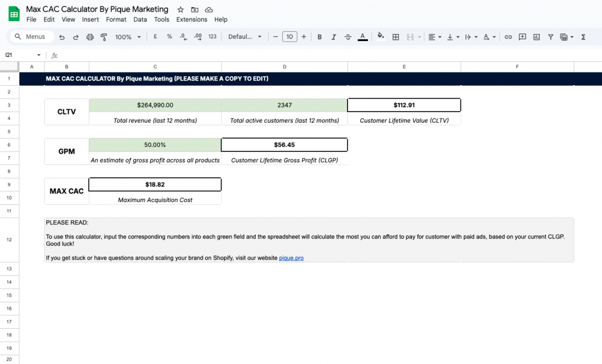Click the Insert link icon

pyautogui.click(x=508, y=37)
